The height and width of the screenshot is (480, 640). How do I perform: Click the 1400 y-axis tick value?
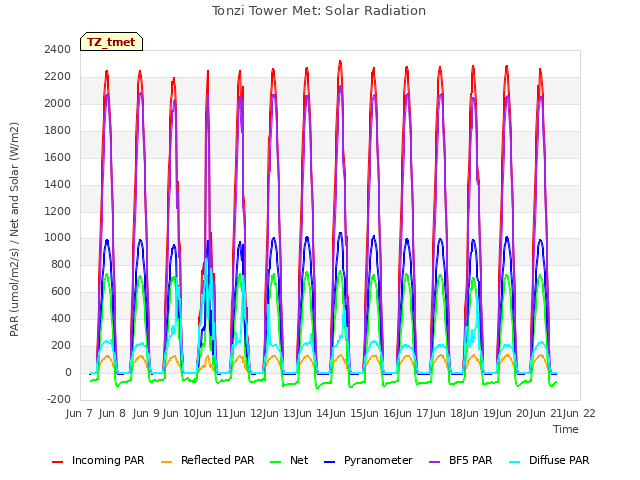tap(58, 184)
